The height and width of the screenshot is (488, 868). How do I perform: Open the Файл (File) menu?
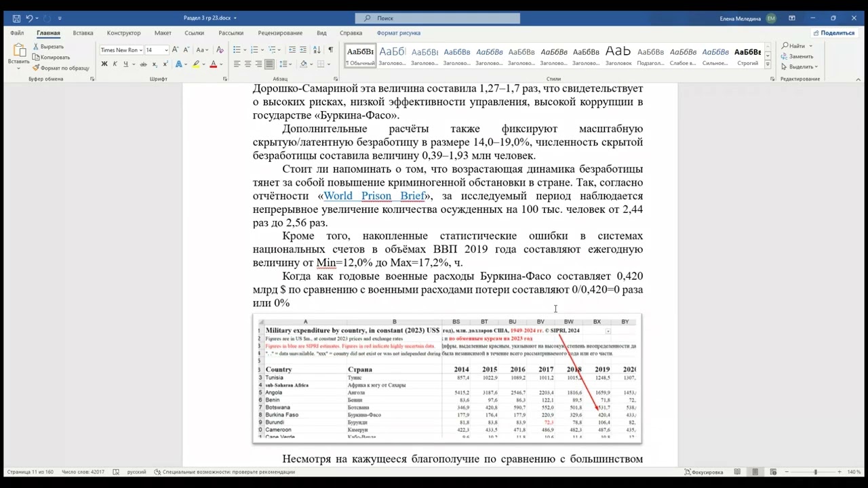point(17,33)
